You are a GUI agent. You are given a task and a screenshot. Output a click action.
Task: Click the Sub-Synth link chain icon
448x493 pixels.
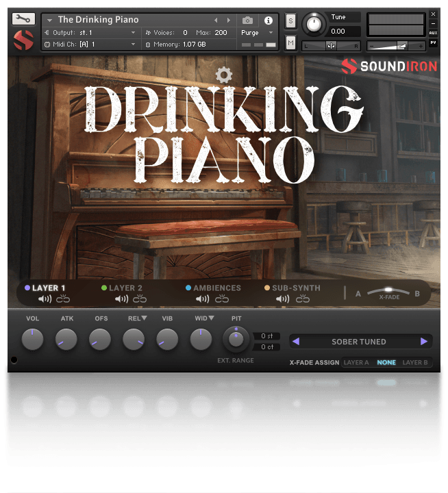coord(303,299)
